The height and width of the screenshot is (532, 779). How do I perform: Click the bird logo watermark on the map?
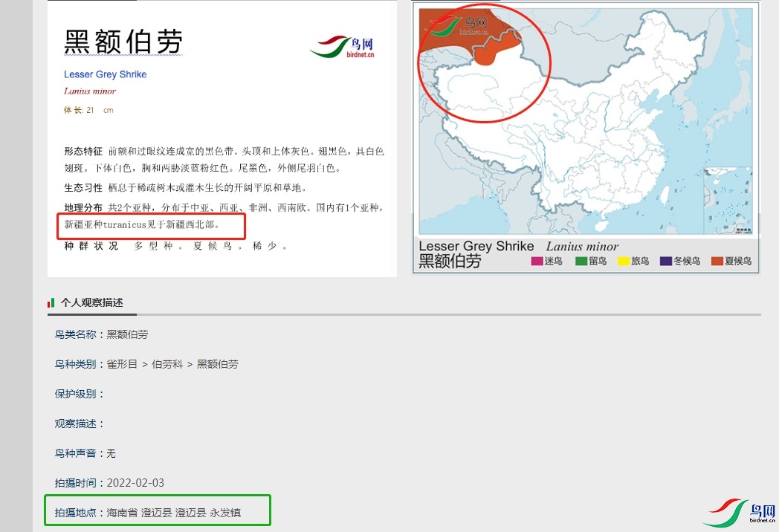tap(455, 26)
